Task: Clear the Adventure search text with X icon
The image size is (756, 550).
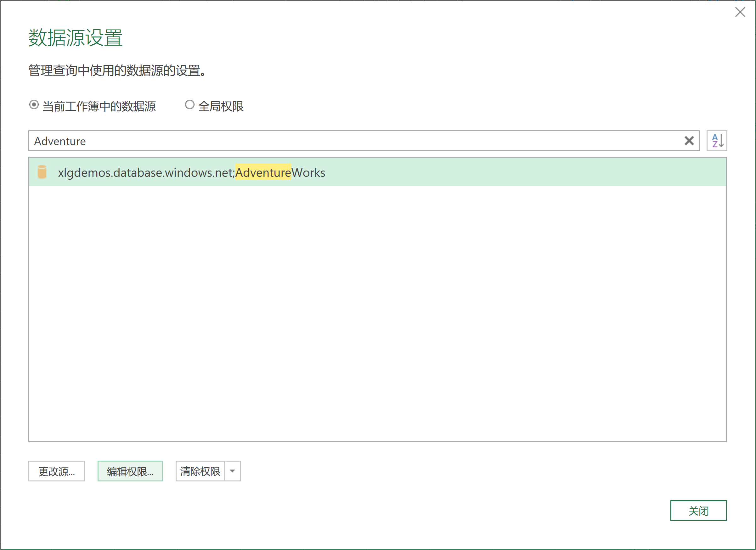Action: [x=689, y=141]
